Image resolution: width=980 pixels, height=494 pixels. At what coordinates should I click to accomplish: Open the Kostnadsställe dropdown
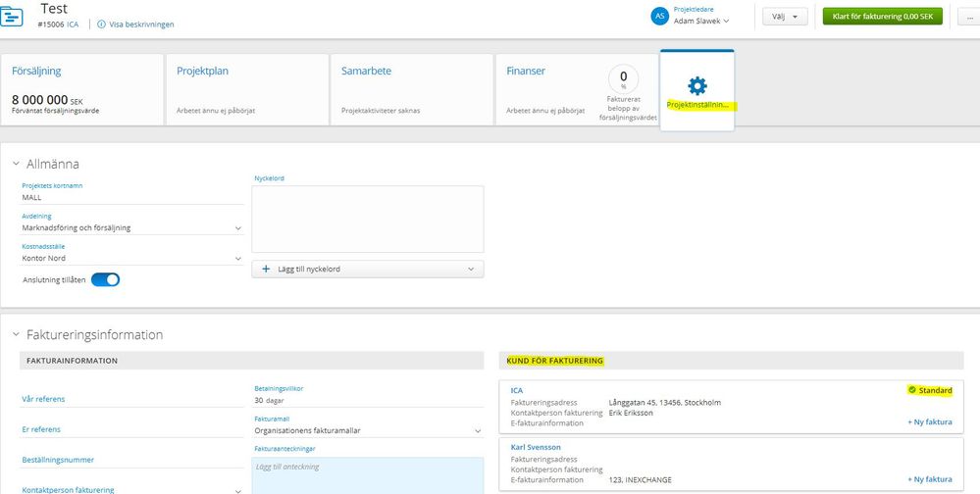(131, 258)
